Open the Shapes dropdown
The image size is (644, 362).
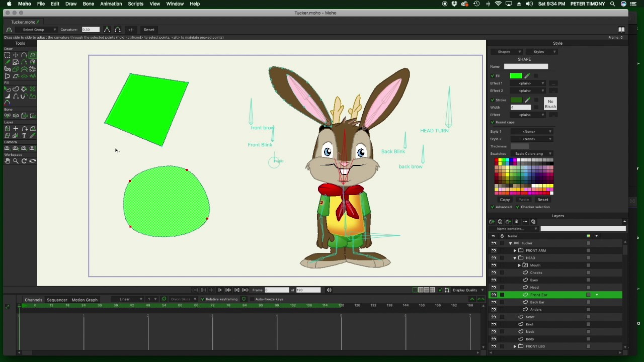pos(506,52)
